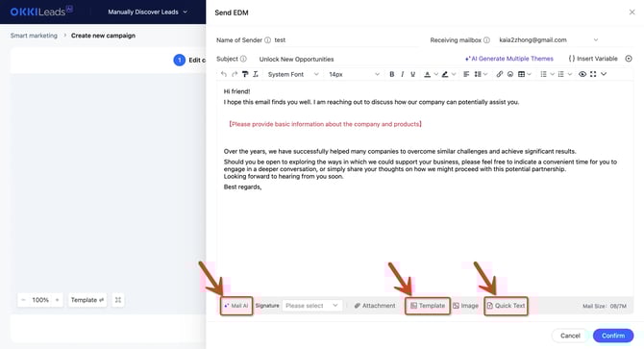Open Manually Discover Leads menu

coord(147,12)
